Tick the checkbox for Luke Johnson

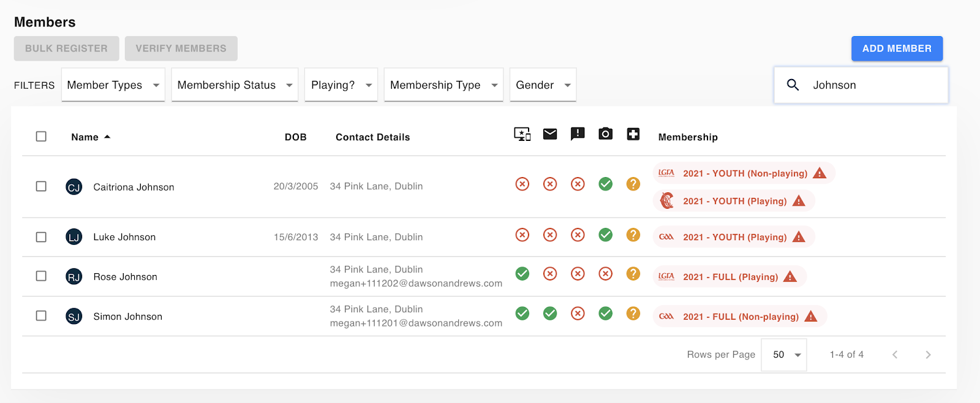41,237
